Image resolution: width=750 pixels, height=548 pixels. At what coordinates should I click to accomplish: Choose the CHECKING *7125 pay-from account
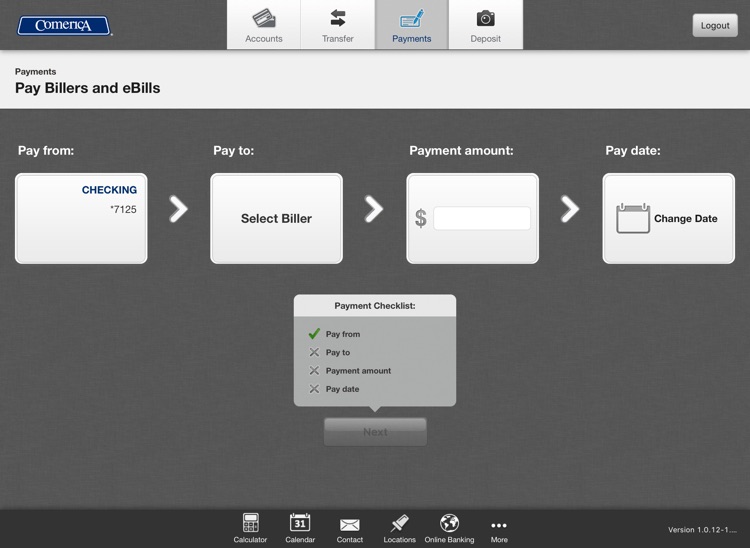(x=81, y=218)
